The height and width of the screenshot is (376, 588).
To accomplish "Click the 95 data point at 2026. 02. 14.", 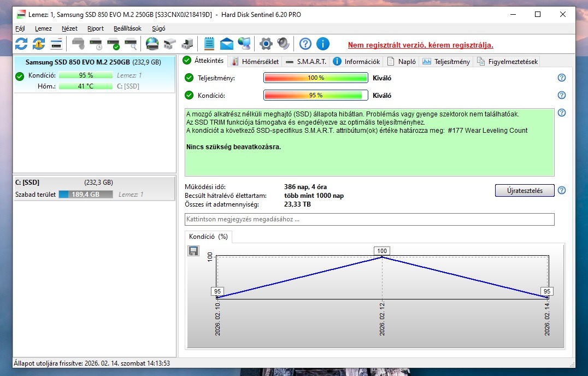I will click(x=548, y=297).
